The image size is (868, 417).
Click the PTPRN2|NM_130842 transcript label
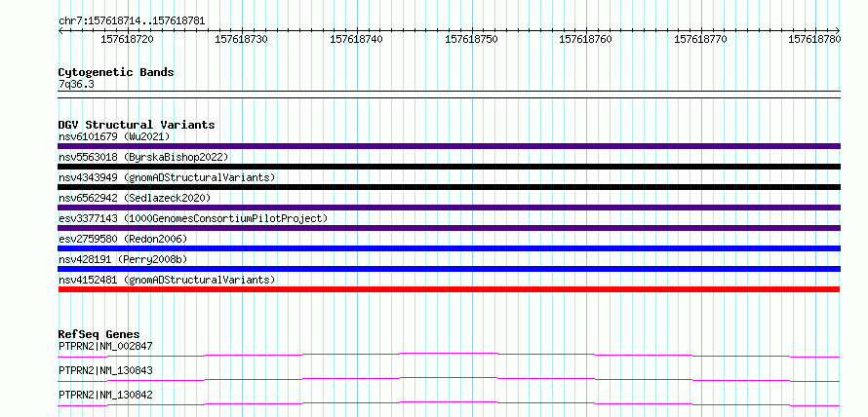coord(105,395)
